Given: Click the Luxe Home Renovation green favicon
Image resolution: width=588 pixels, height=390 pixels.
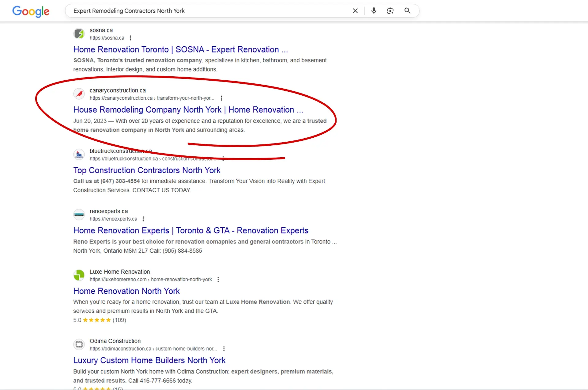Looking at the screenshot, I should pos(79,275).
